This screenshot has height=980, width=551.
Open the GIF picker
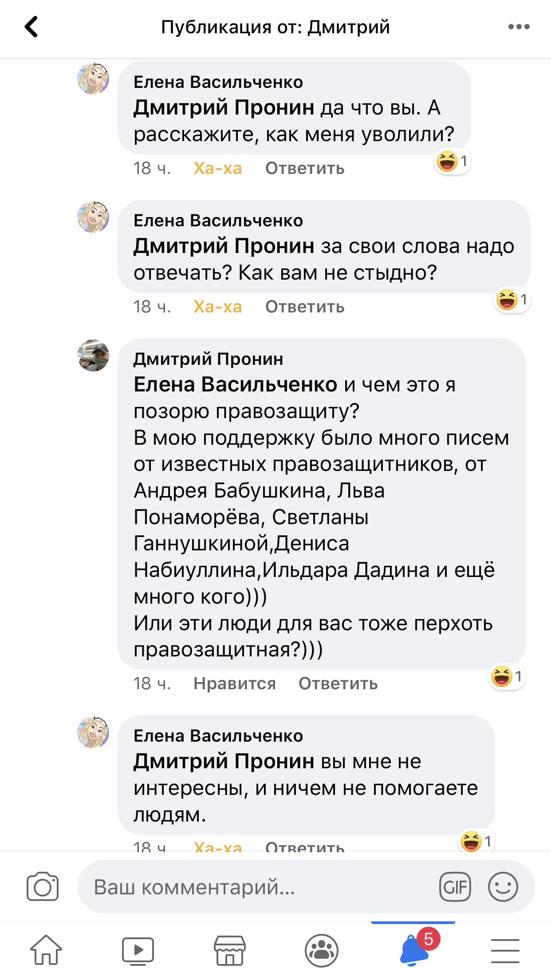click(x=455, y=887)
